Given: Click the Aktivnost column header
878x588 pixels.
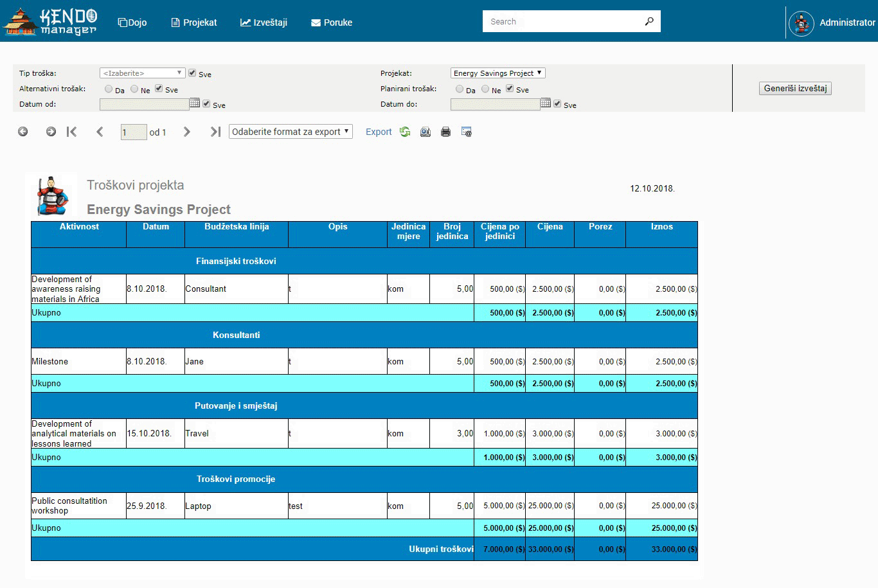Looking at the screenshot, I should 79,235.
